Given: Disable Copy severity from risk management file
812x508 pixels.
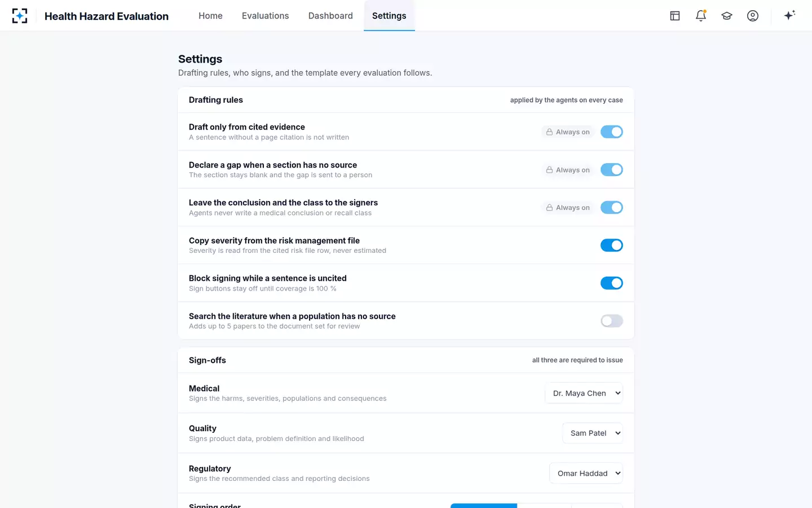Looking at the screenshot, I should [x=612, y=245].
